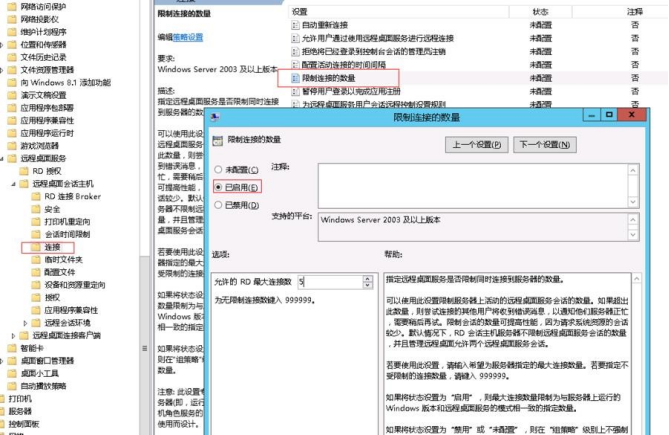Viewport: 669px width, 435px height.
Task: Select the 未配置 radio button
Action: click(x=218, y=170)
